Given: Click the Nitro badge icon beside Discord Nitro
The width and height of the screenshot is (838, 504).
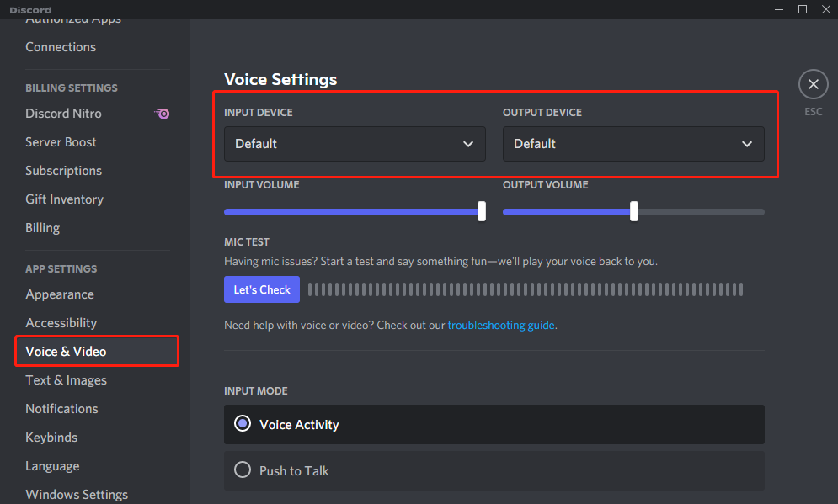Looking at the screenshot, I should [163, 114].
